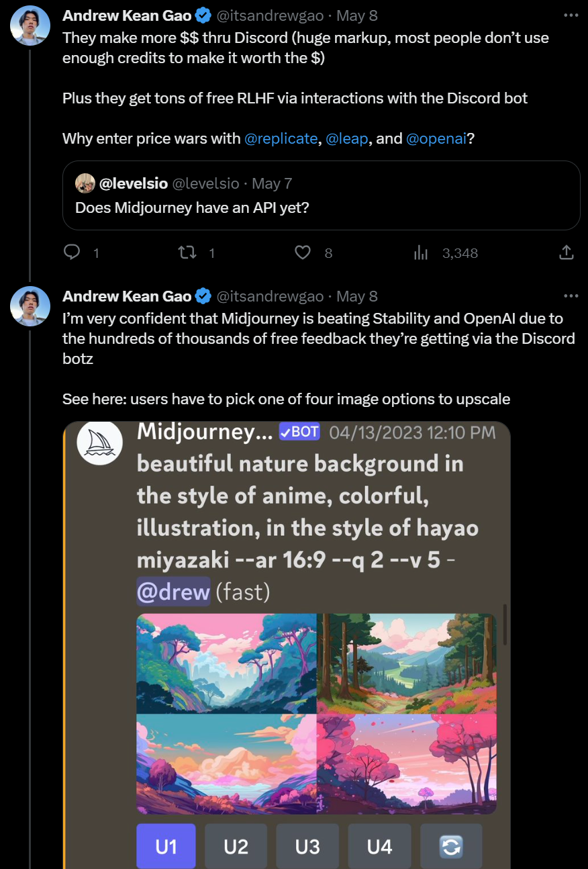This screenshot has height=869, width=588.
Task: Click Andrew Kean Gao's profile avatar
Action: pos(30,25)
